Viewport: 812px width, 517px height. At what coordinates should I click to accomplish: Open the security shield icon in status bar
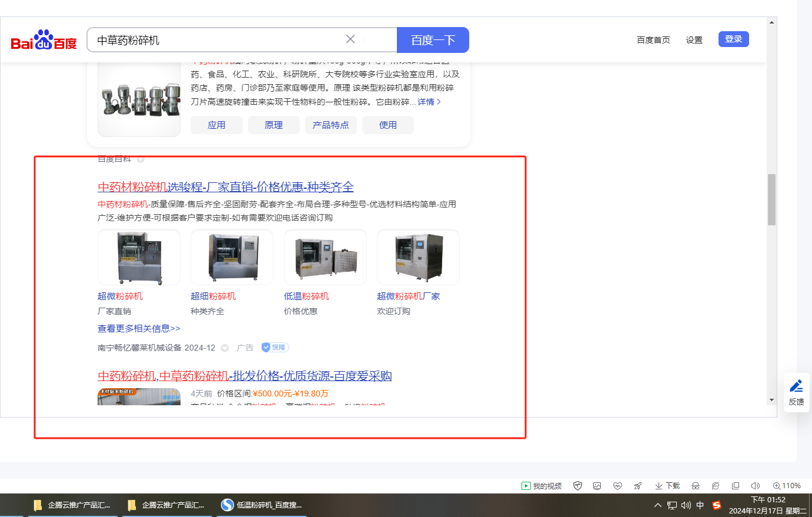tap(577, 486)
